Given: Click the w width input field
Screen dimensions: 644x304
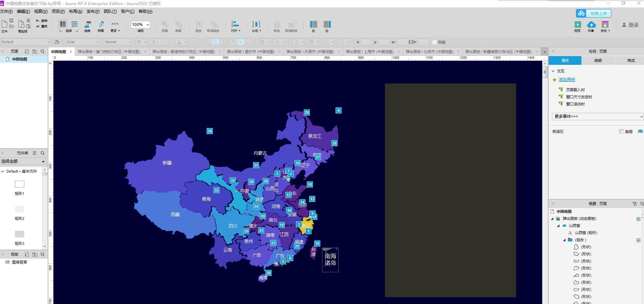Looking at the screenshot, I should (402, 42).
